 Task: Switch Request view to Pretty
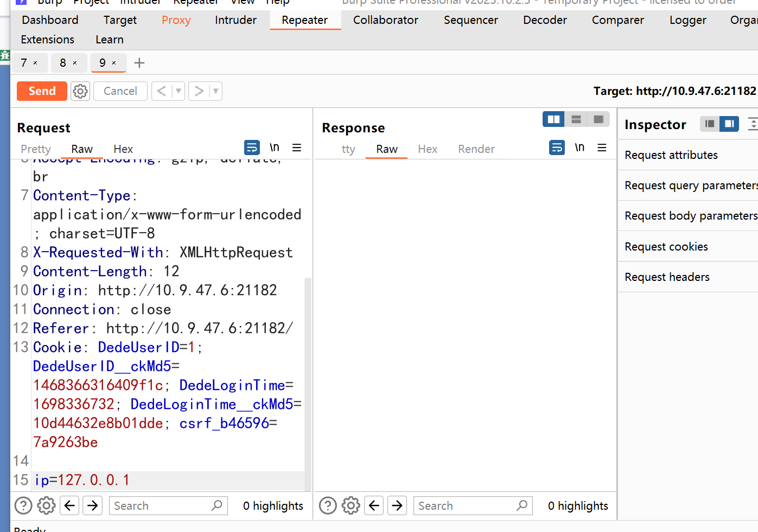(36, 149)
